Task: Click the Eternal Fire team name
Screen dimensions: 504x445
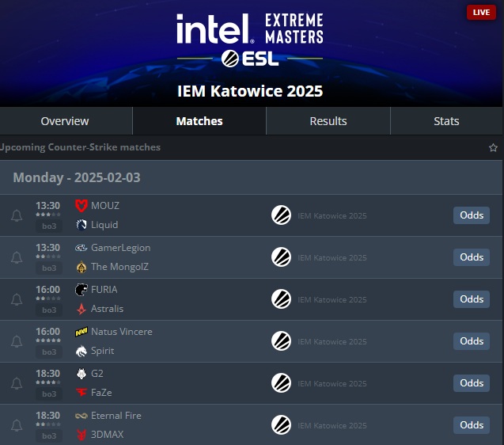Action: click(x=116, y=416)
